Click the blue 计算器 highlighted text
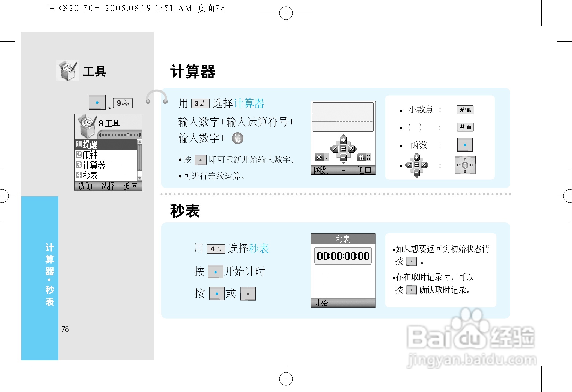The width and height of the screenshot is (572, 392). [x=249, y=103]
